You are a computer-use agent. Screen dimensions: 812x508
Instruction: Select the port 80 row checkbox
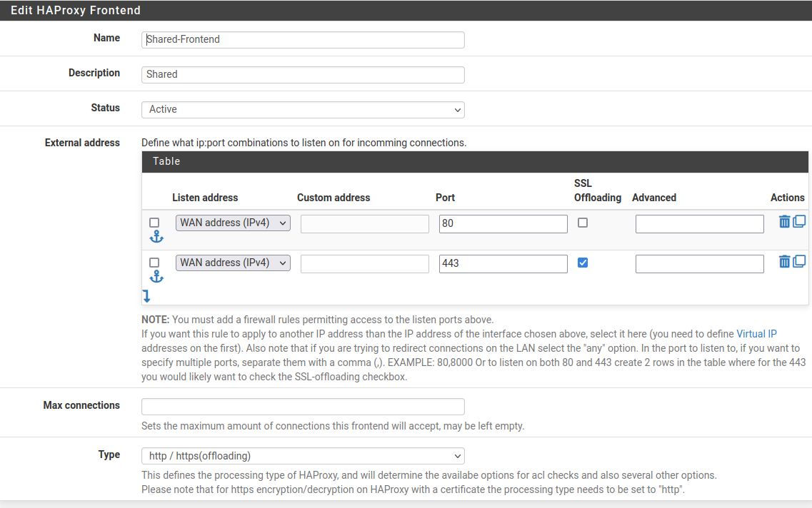point(154,223)
